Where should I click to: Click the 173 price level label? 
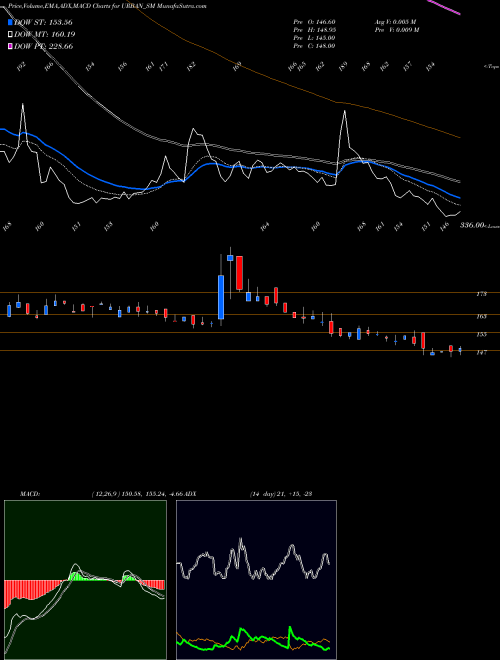pyautogui.click(x=481, y=294)
